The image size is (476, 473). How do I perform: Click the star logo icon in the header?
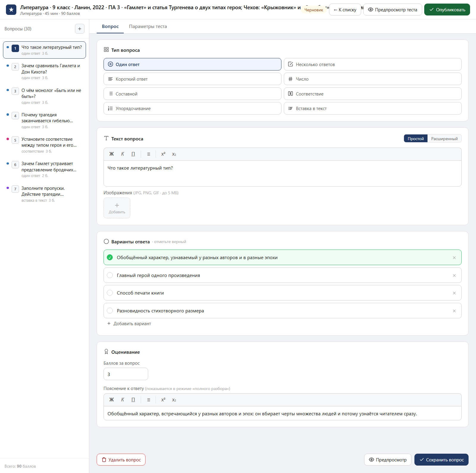(11, 10)
